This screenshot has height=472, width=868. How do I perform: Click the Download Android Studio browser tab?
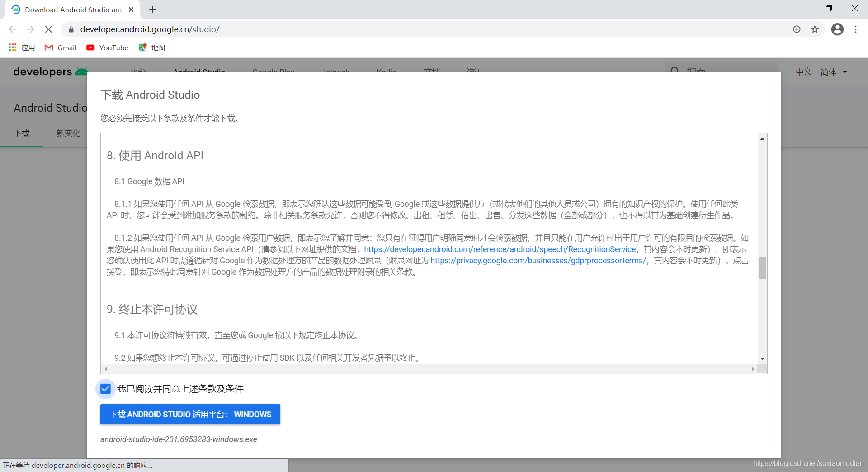(72, 10)
